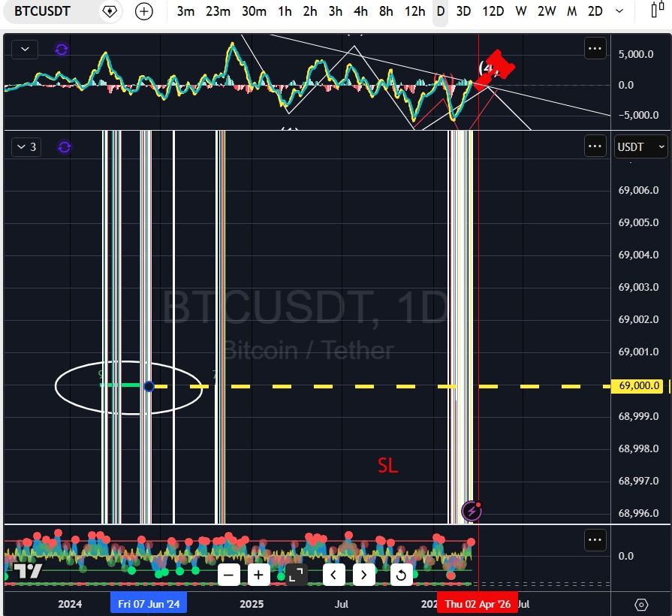Viewport: 672px width, 616px height.
Task: Open chart settings hexagon icon
Action: [641, 605]
